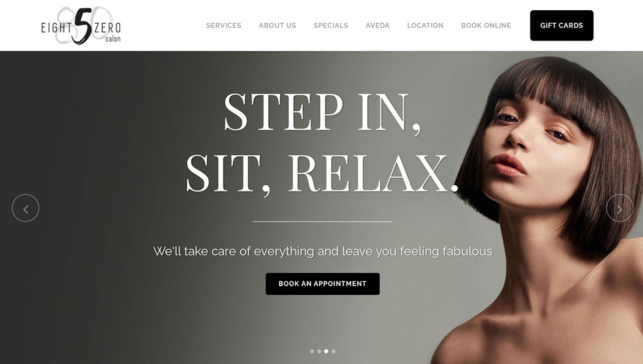Viewport: 643px width, 364px height.
Task: Go to the Location page
Action: point(425,26)
